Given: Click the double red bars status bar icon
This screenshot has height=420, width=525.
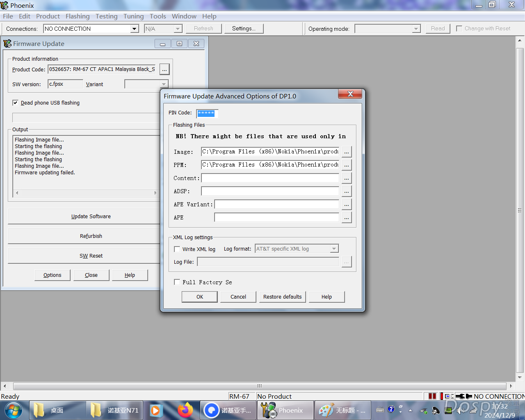Looking at the screenshot, I should tap(432, 396).
